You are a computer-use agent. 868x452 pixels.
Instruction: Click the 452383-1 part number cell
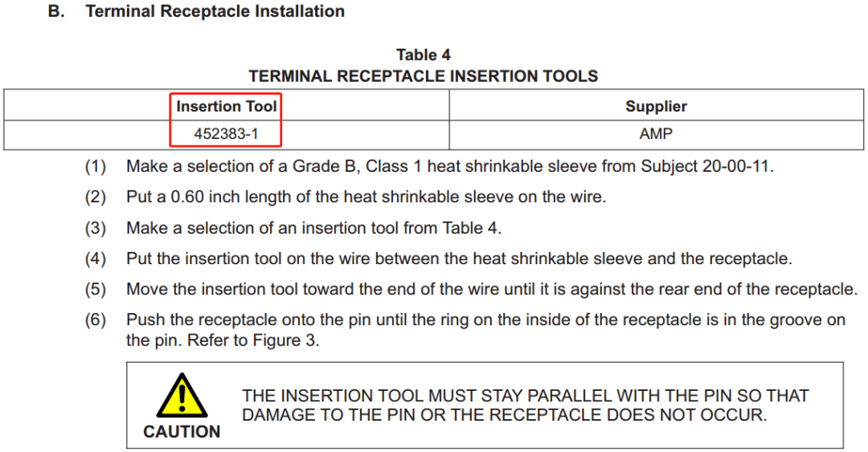coord(227,134)
